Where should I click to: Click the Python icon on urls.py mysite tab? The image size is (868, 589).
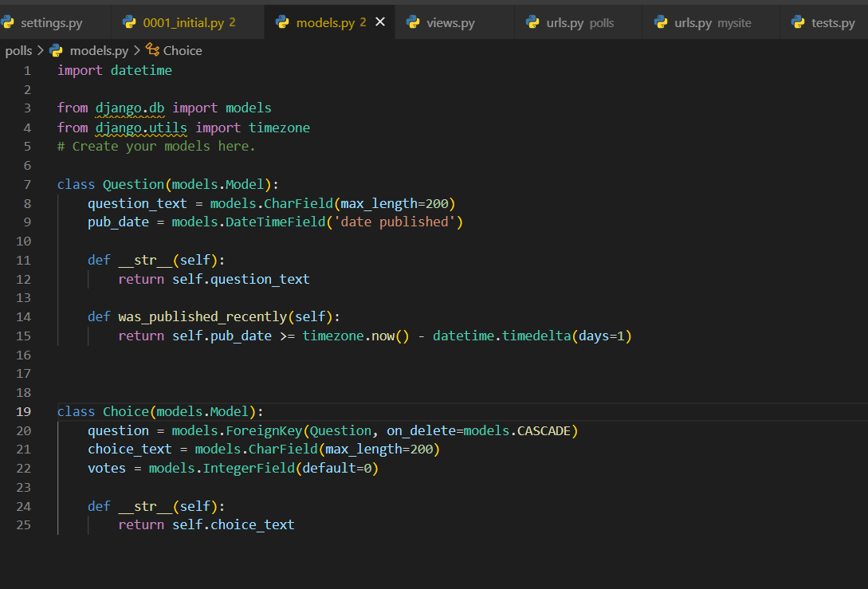(661, 22)
